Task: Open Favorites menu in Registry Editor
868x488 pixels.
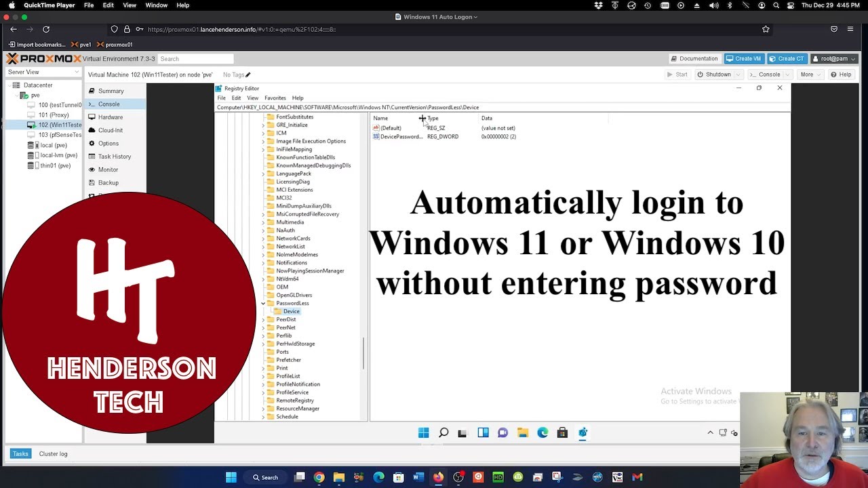Action: click(x=275, y=98)
